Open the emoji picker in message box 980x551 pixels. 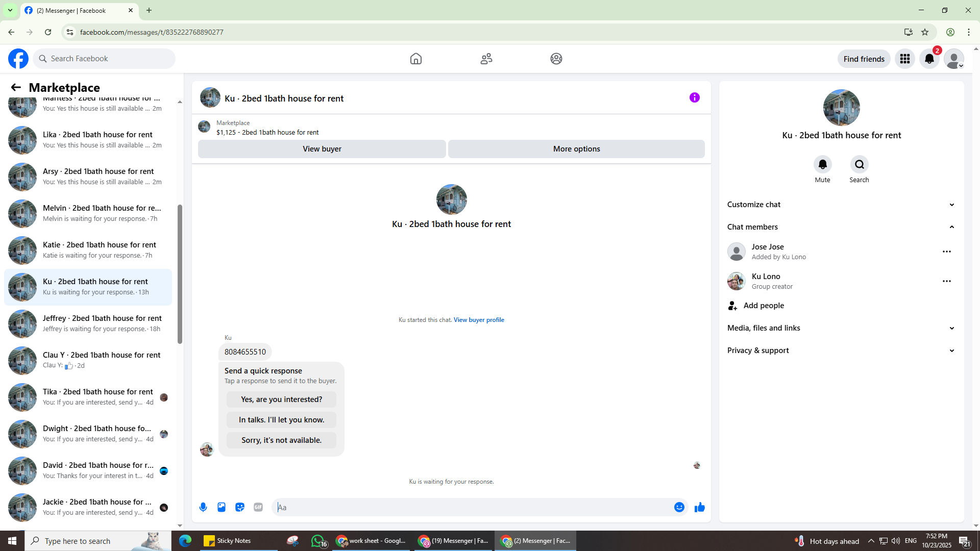[679, 507]
